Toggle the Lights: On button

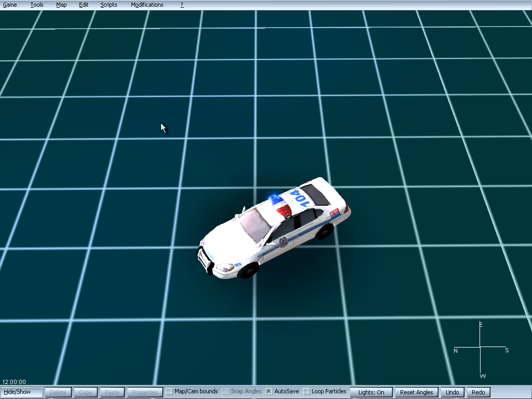tap(371, 392)
